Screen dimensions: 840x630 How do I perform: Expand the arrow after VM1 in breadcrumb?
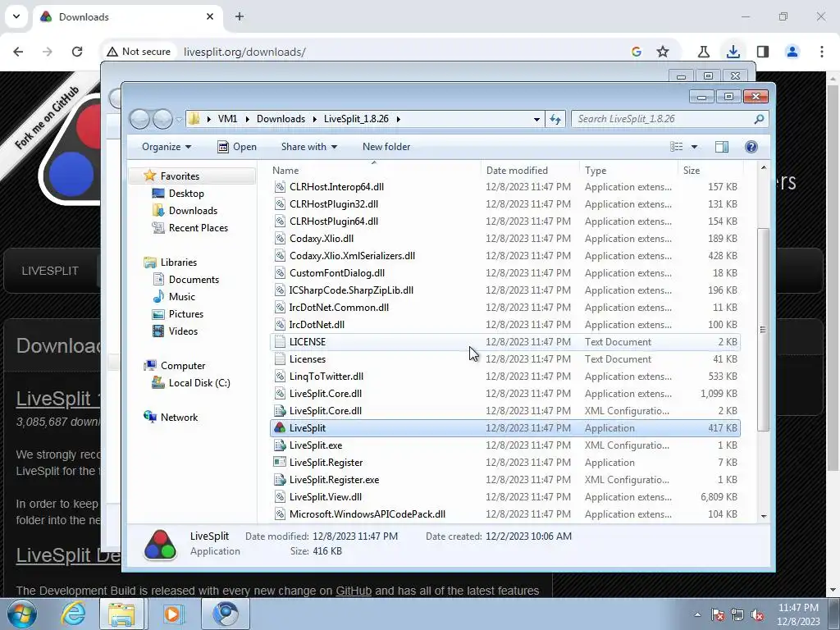pyautogui.click(x=247, y=119)
